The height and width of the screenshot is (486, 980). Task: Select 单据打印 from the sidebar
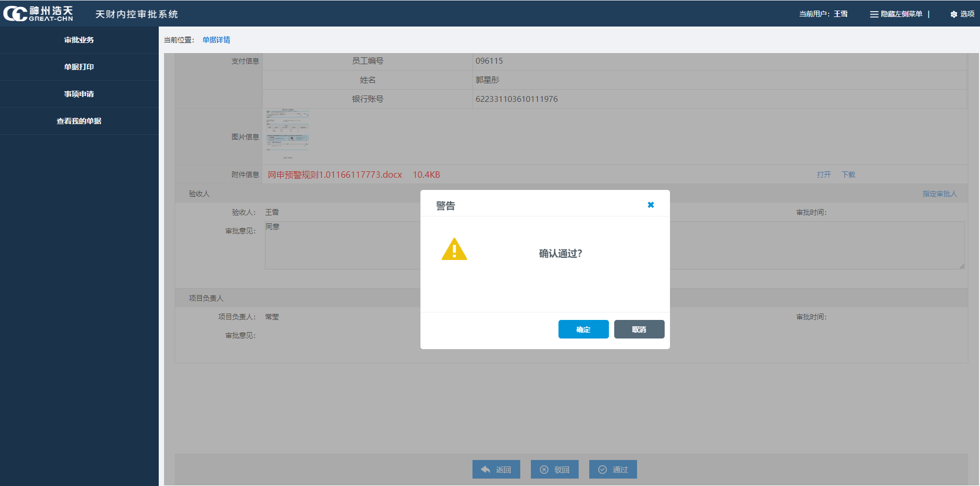79,67
